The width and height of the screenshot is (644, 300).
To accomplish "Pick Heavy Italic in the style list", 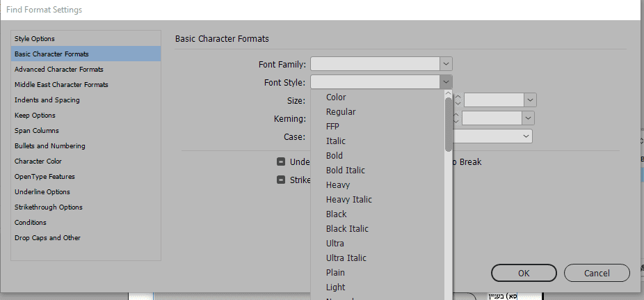I will 349,199.
